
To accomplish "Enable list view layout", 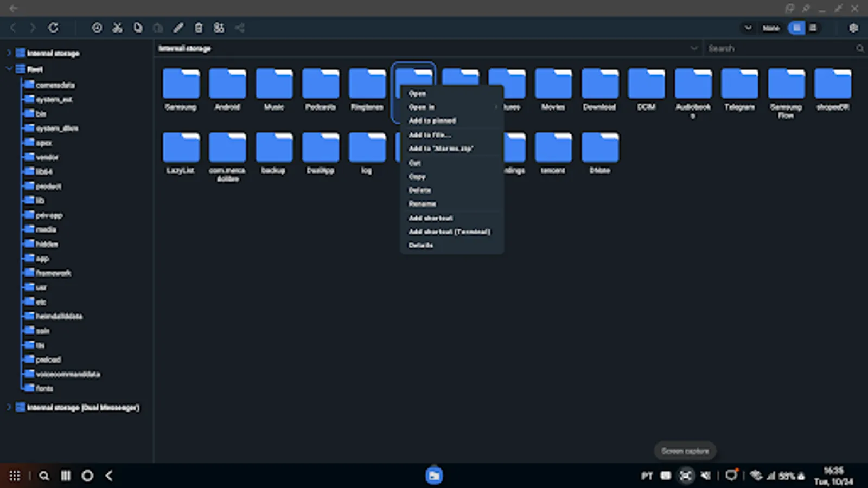I will click(812, 28).
